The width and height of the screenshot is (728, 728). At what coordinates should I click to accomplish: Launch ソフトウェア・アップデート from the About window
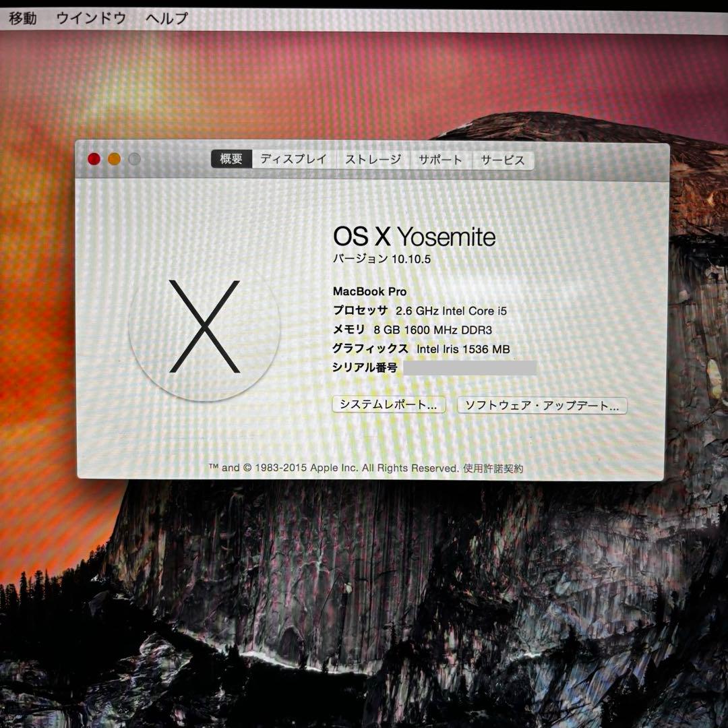pyautogui.click(x=542, y=406)
